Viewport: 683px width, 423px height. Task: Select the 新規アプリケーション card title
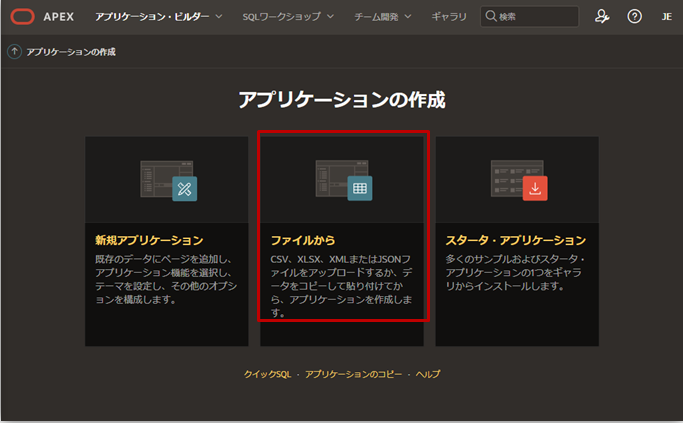[x=149, y=241]
